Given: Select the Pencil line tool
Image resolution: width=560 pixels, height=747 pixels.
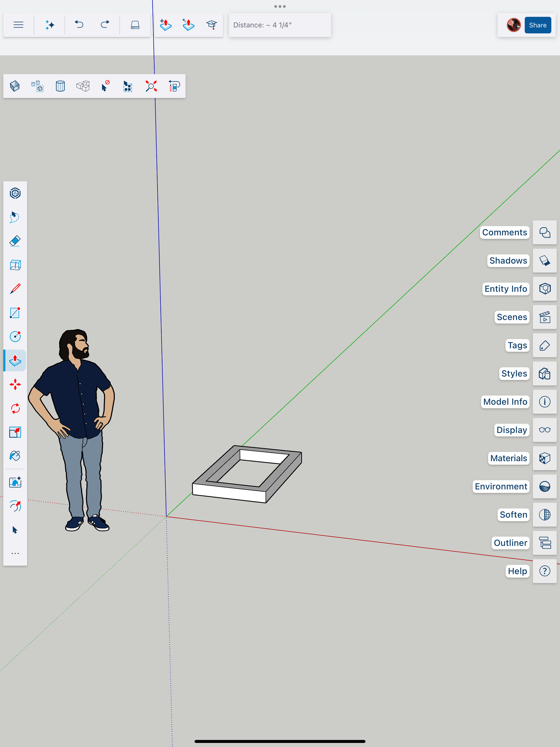Looking at the screenshot, I should [15, 289].
